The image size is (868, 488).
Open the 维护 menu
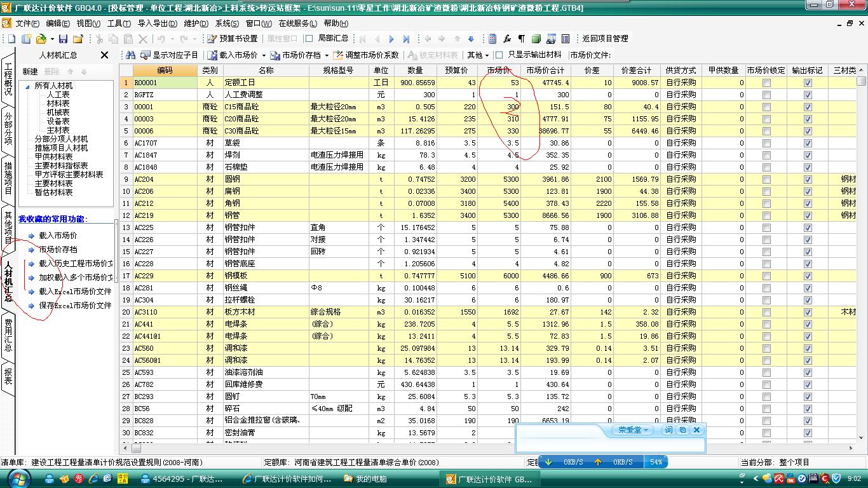pyautogui.click(x=195, y=24)
